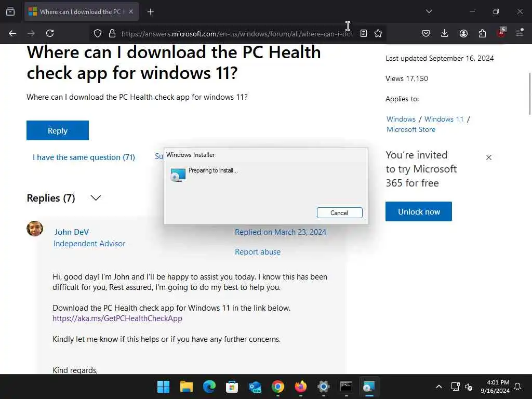Open a new browser tab
The height and width of the screenshot is (399, 532).
[x=150, y=12]
